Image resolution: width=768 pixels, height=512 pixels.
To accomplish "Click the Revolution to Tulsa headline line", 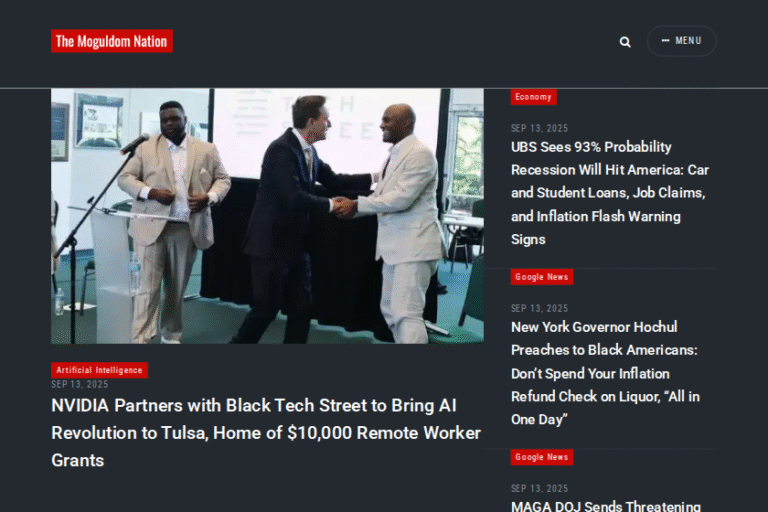I will [x=266, y=433].
